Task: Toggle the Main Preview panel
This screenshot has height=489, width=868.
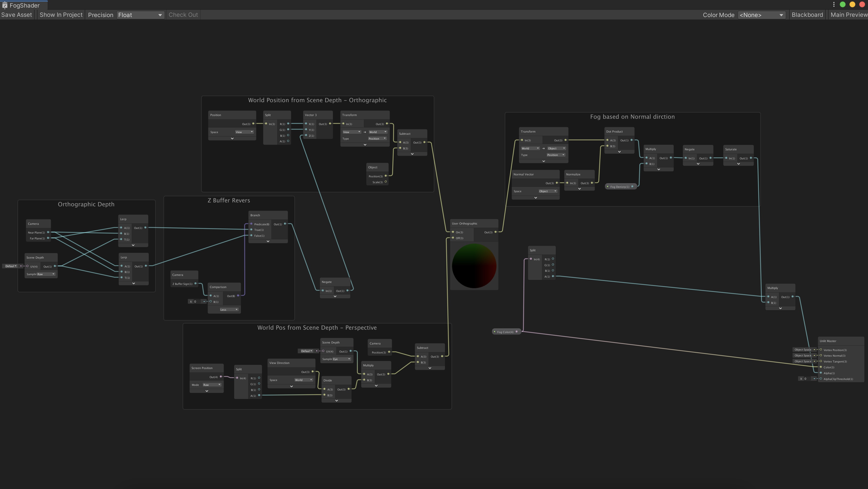Action: tap(849, 15)
